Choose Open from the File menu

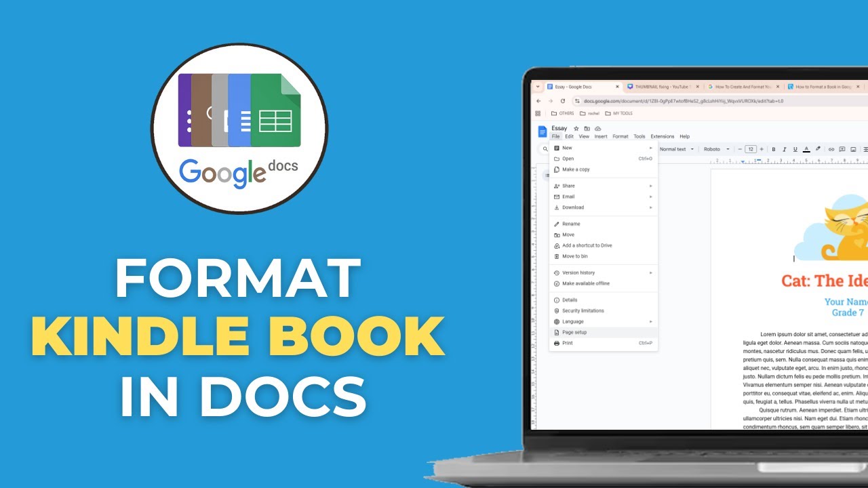coord(604,159)
